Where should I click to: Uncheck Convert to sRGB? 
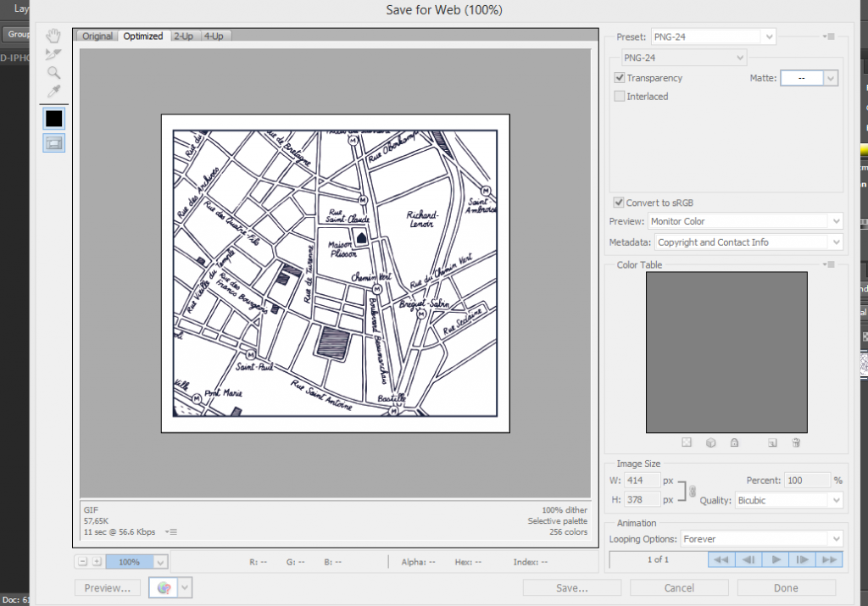point(620,203)
